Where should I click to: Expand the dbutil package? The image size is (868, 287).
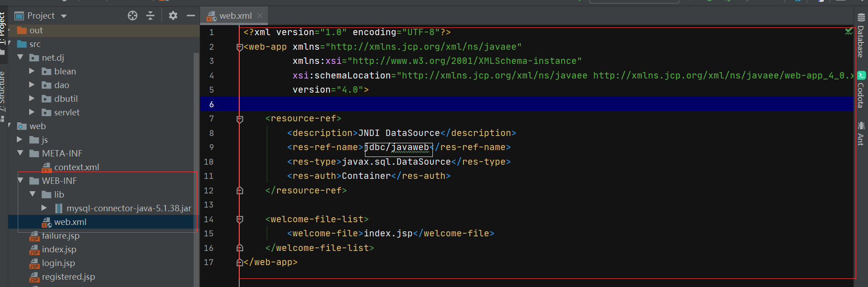click(32, 99)
